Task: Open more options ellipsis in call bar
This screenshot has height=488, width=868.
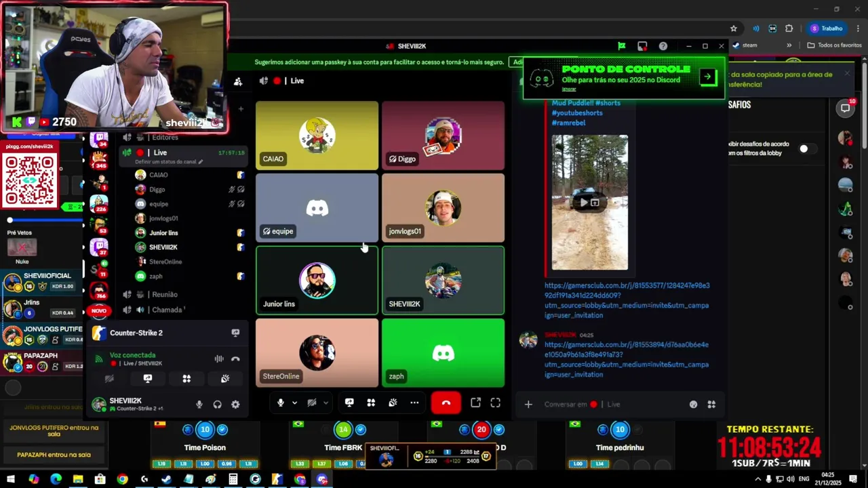Action: point(414,403)
